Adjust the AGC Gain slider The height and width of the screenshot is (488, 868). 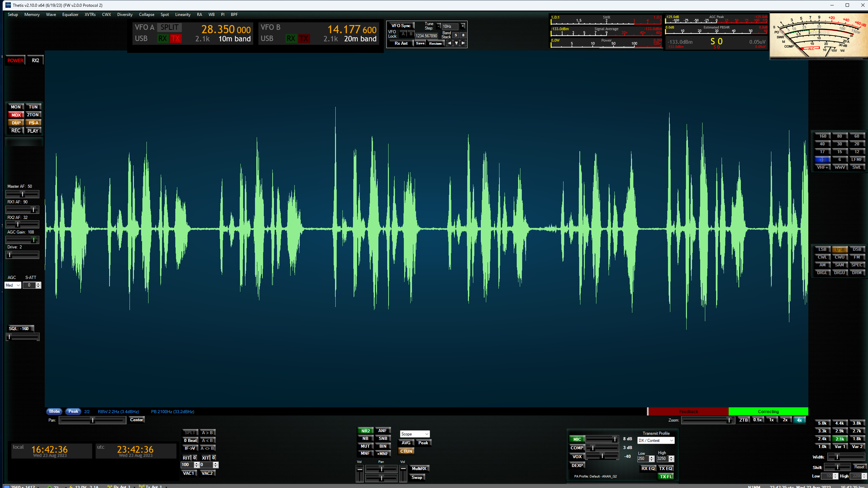pos(22,240)
